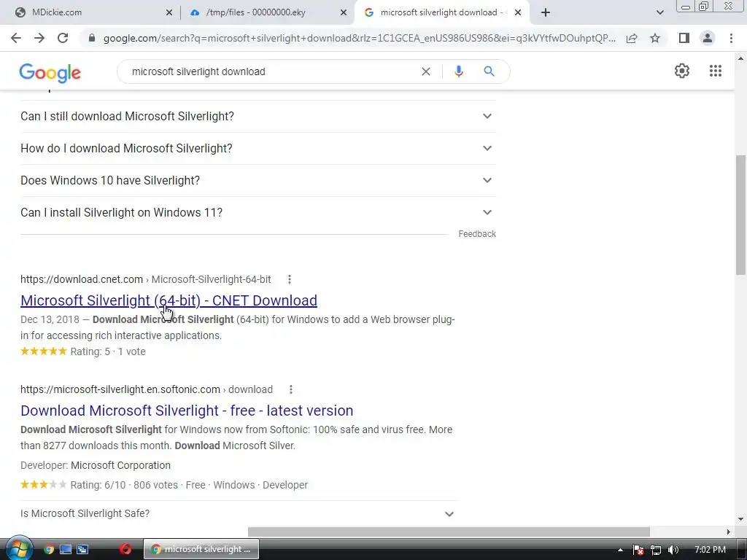This screenshot has width=747, height=560.
Task: Click the scrollbar down arrow
Action: pos(740,519)
